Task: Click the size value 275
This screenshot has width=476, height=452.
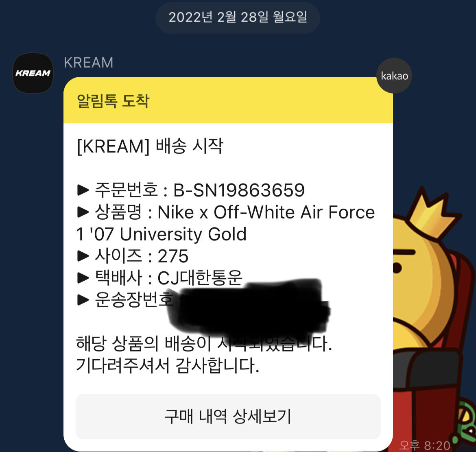Action: click(173, 256)
